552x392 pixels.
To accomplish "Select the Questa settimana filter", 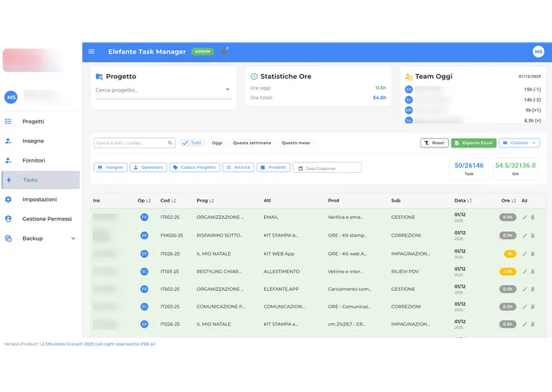I will coord(251,143).
